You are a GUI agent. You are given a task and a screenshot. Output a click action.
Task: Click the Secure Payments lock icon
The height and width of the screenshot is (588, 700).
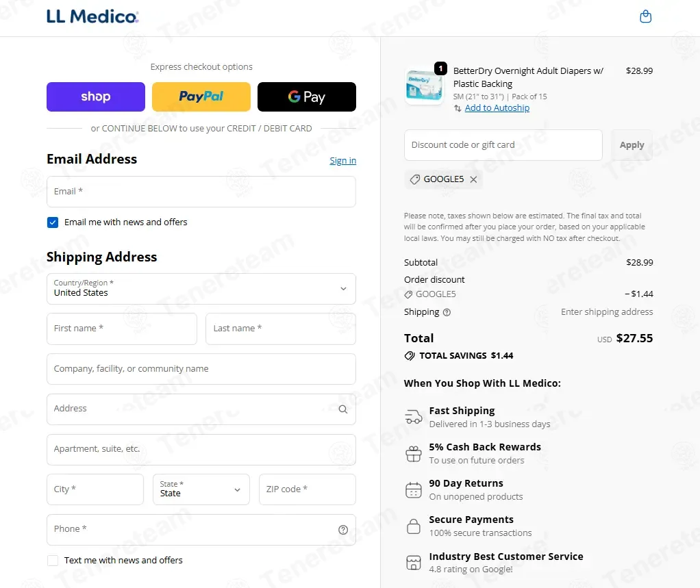point(414,526)
